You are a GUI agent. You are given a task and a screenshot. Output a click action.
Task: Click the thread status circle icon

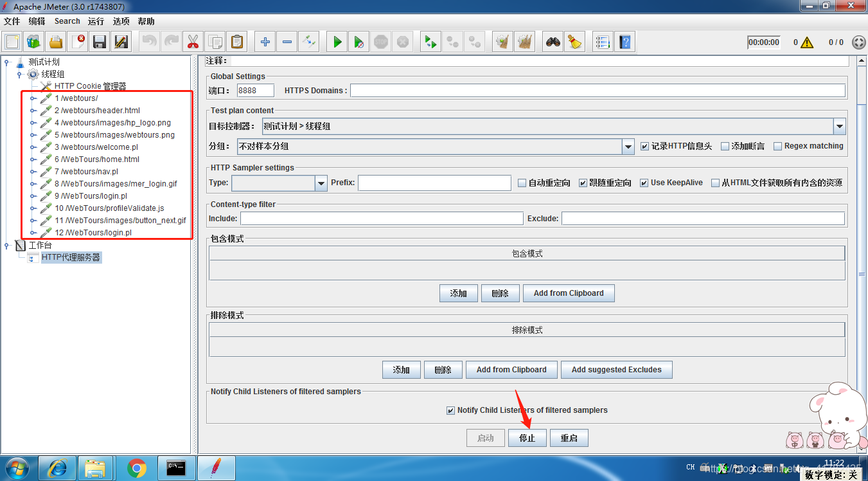858,42
